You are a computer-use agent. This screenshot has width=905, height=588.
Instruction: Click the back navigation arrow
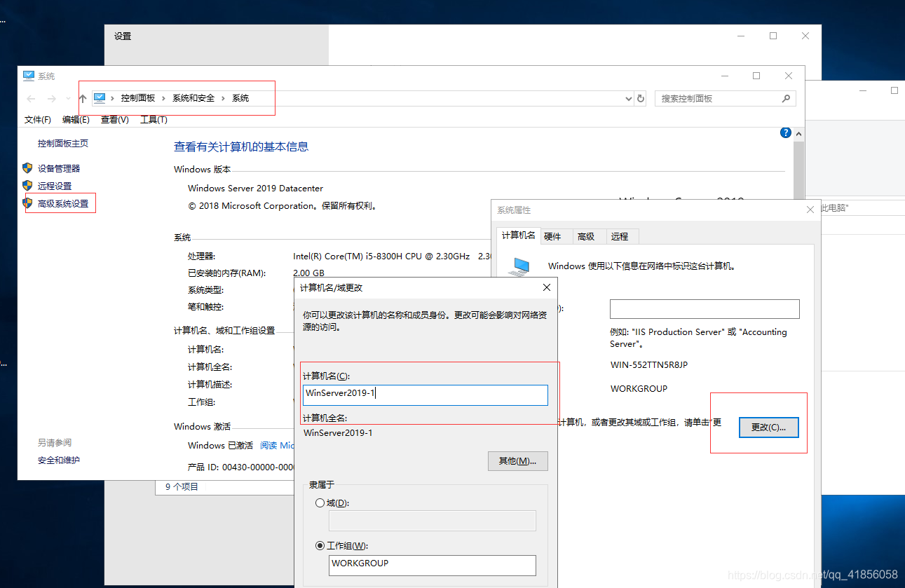pos(30,98)
